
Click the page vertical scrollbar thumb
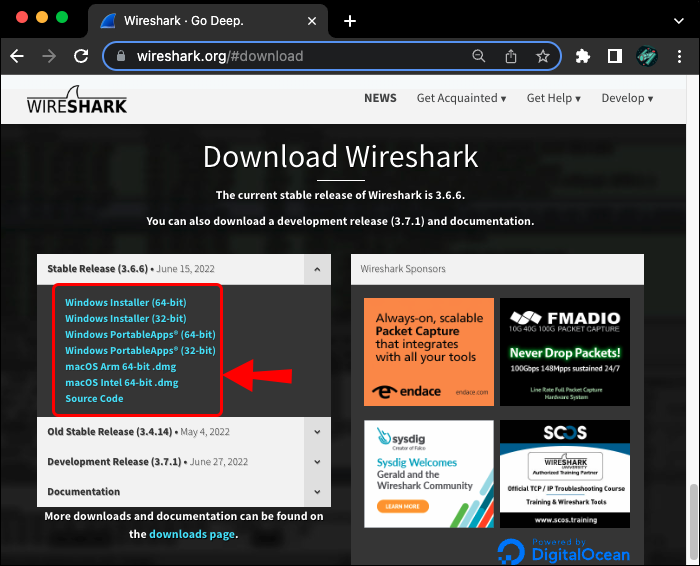pyautogui.click(x=693, y=523)
